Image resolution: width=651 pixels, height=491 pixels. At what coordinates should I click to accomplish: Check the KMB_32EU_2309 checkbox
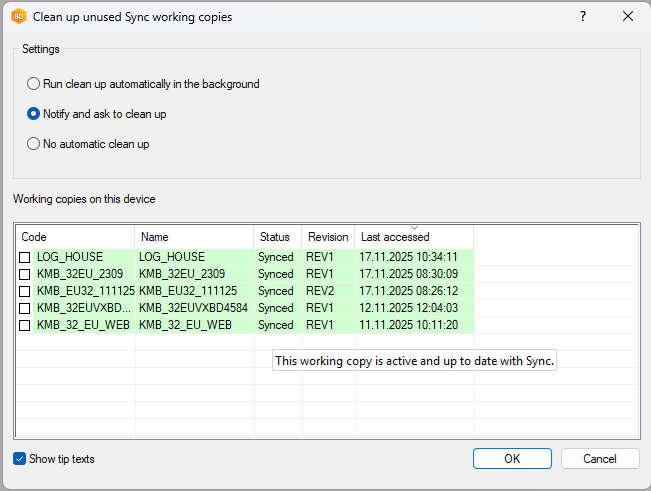pos(25,274)
